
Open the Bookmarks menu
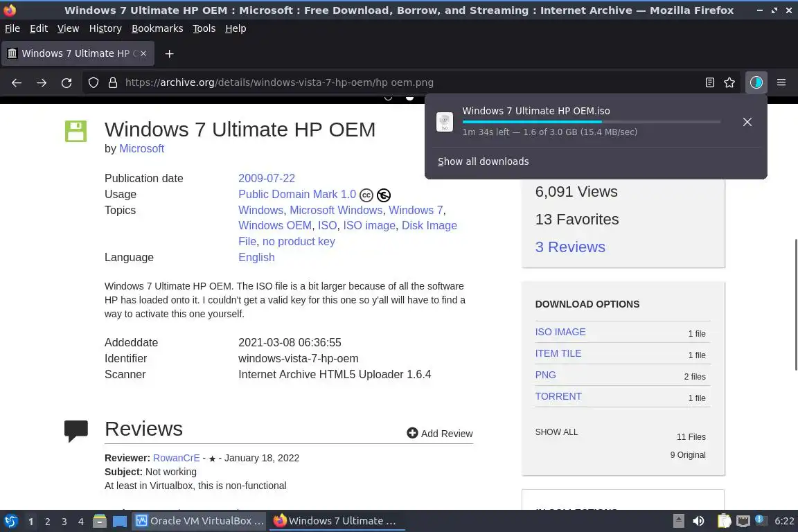pyautogui.click(x=157, y=28)
